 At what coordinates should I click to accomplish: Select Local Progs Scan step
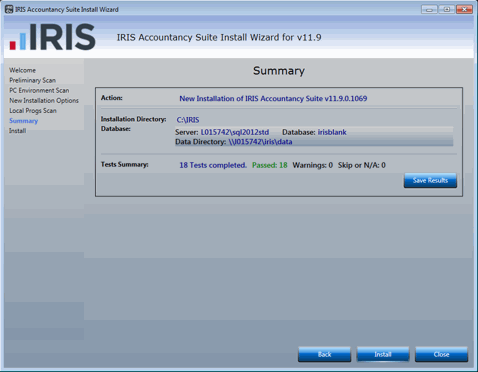click(x=33, y=110)
